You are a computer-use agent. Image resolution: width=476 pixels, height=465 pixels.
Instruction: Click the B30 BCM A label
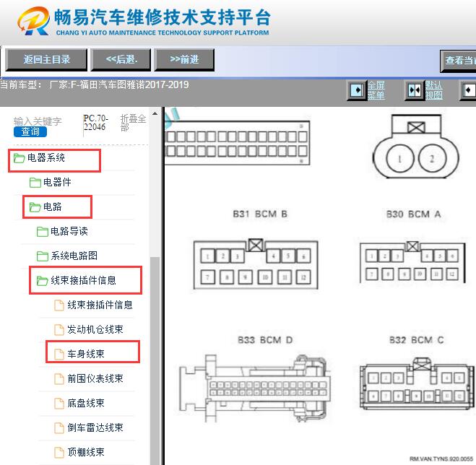click(x=413, y=214)
